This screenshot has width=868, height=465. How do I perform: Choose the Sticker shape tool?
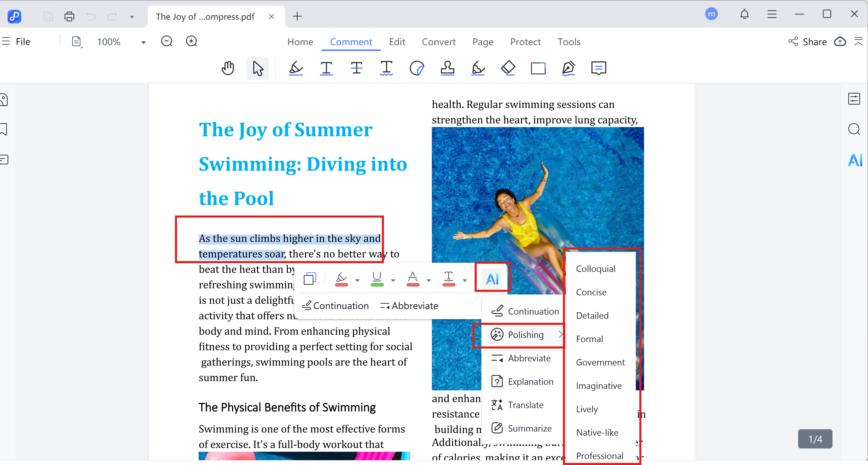[x=417, y=68]
